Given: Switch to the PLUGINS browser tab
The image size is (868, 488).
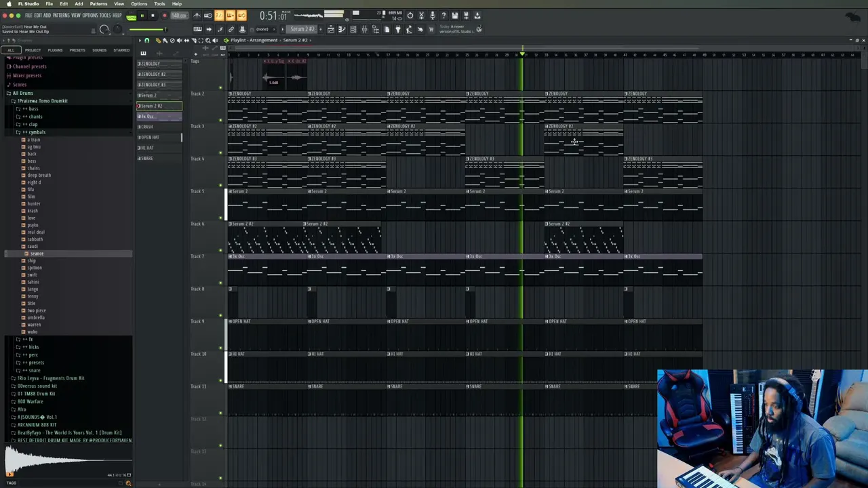Looking at the screenshot, I should 55,50.
